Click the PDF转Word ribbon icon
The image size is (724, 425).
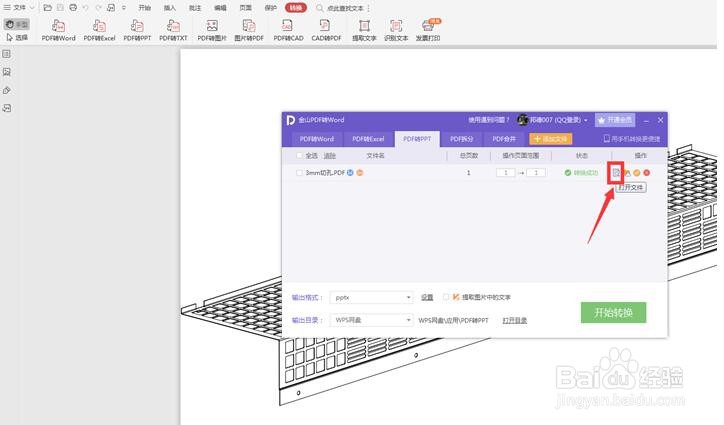59,30
